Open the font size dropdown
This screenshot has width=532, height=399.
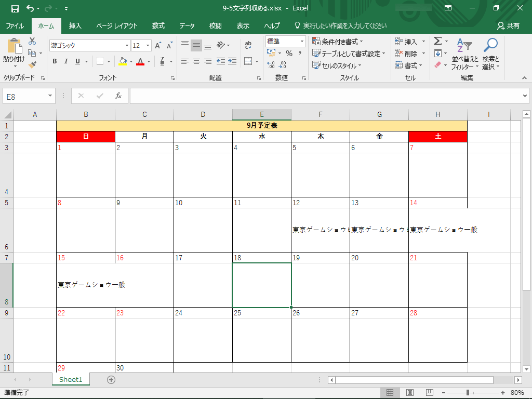click(148, 46)
